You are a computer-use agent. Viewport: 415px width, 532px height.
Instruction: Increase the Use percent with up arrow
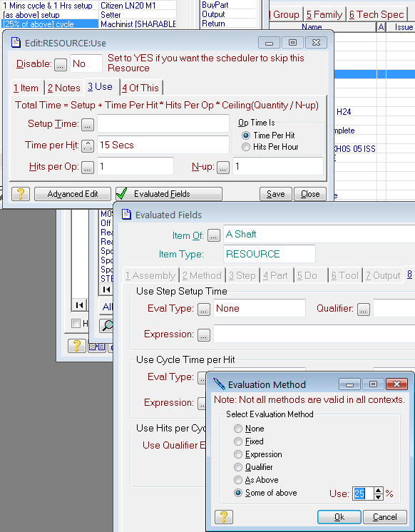click(x=379, y=490)
